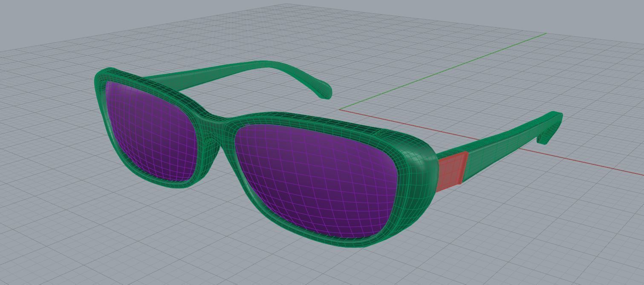Viewport: 644px width, 285px height.
Task: Select the red hinge block on the temple
Action: 451,171
